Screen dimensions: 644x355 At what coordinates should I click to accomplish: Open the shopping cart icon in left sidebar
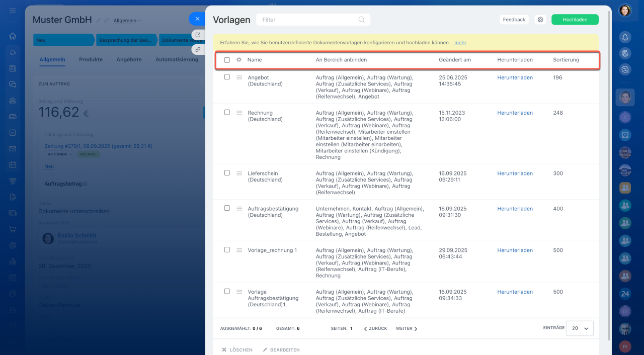click(13, 229)
